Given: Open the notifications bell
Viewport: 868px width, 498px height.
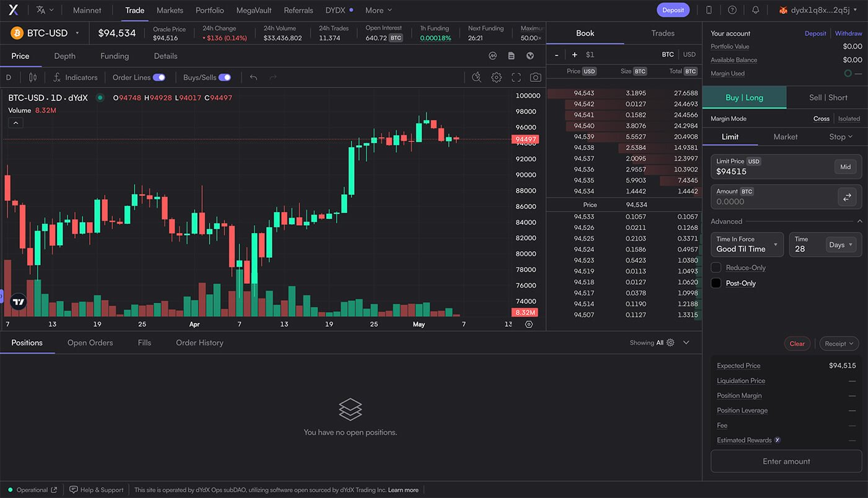Looking at the screenshot, I should point(755,10).
